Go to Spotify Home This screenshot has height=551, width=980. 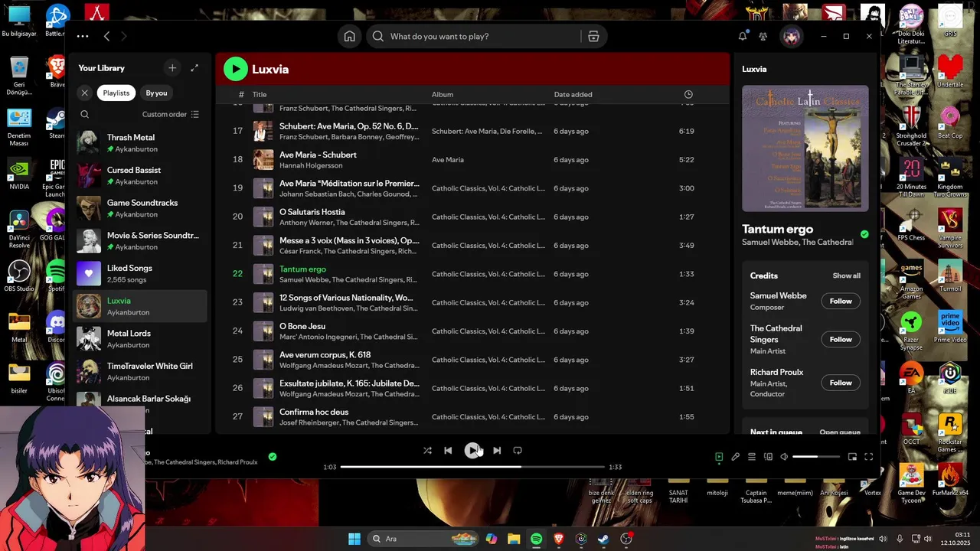[x=349, y=36]
